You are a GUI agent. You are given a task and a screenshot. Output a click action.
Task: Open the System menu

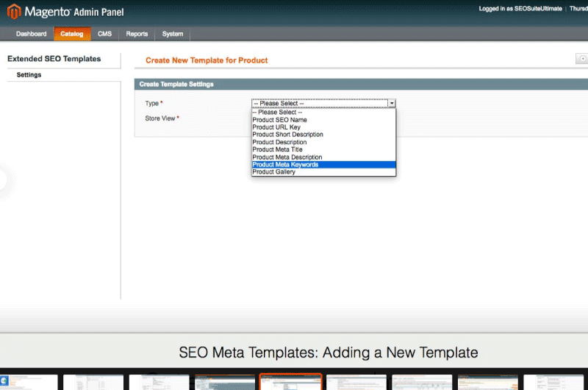coord(173,34)
